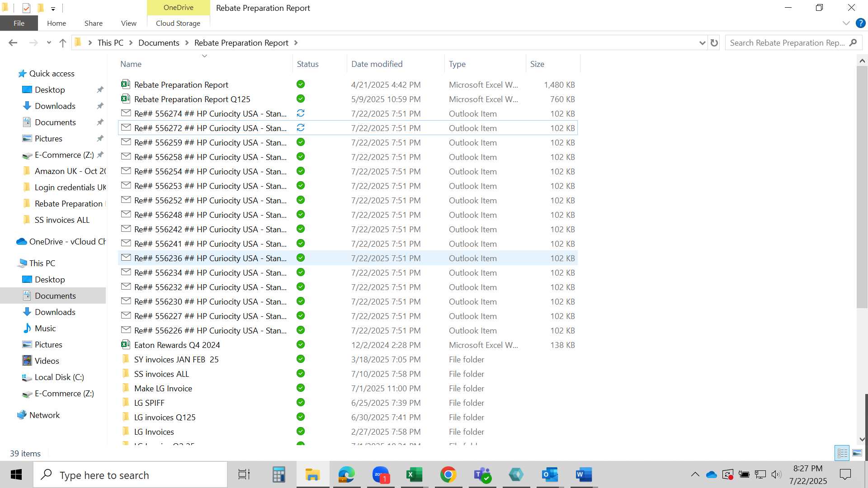Open the Windows Start menu
Viewport: 868px width, 488px height.
[x=16, y=474]
